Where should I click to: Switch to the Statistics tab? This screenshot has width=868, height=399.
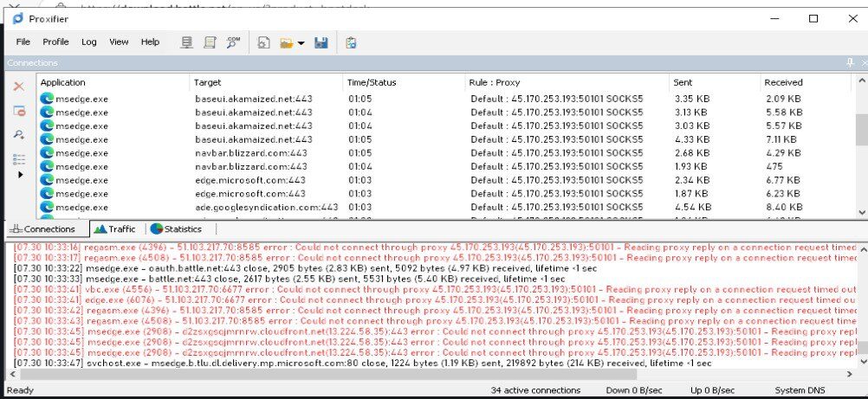176,229
